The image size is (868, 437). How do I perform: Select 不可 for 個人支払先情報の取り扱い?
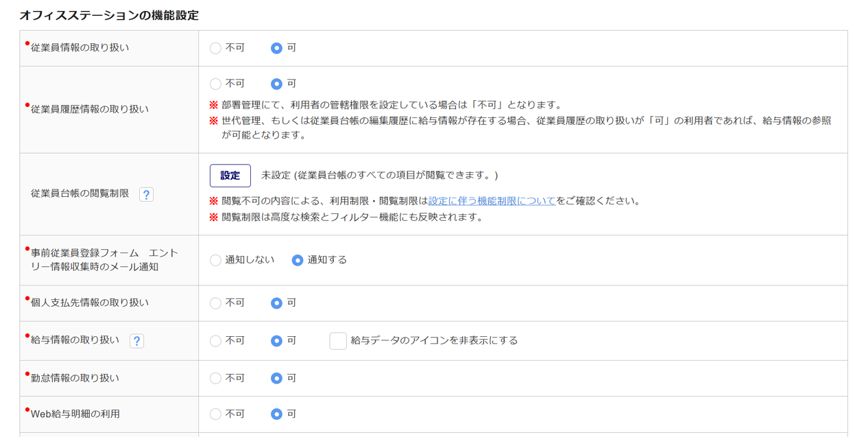click(215, 303)
